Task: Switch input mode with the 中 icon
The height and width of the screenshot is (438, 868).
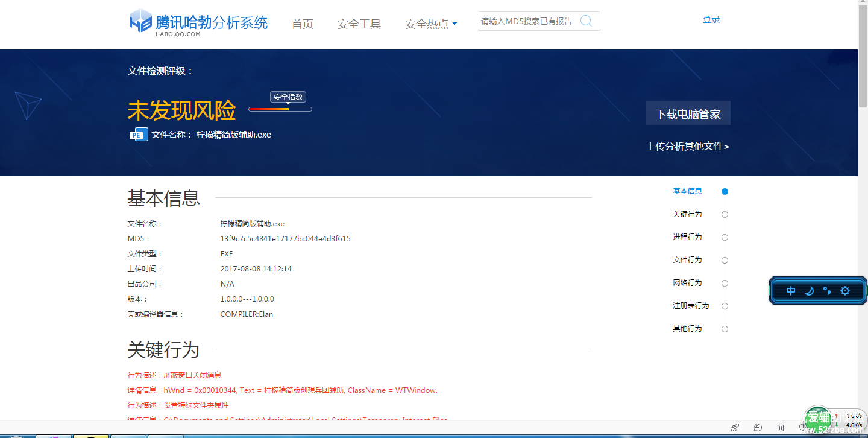Action: click(791, 291)
